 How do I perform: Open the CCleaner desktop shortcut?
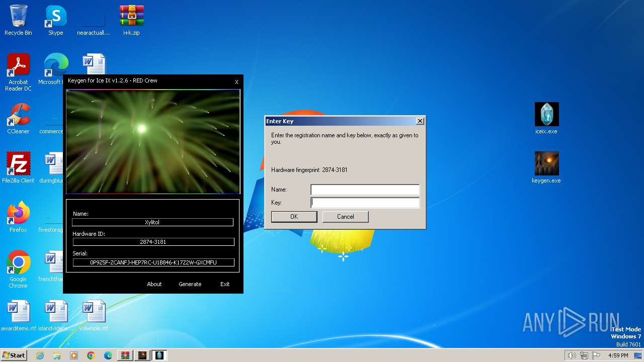coord(18,119)
